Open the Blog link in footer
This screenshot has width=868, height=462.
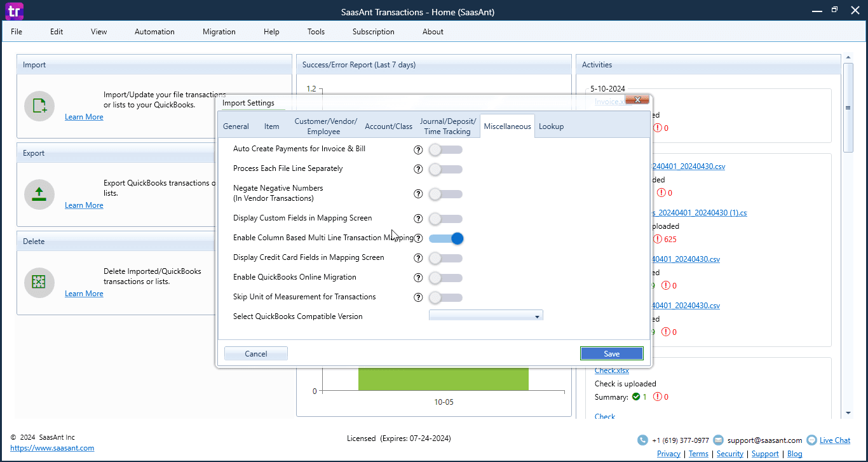click(x=794, y=454)
